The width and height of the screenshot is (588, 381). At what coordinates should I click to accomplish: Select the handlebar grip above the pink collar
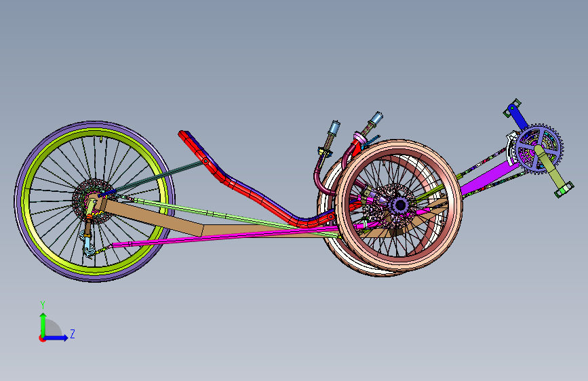pyautogui.click(x=376, y=118)
